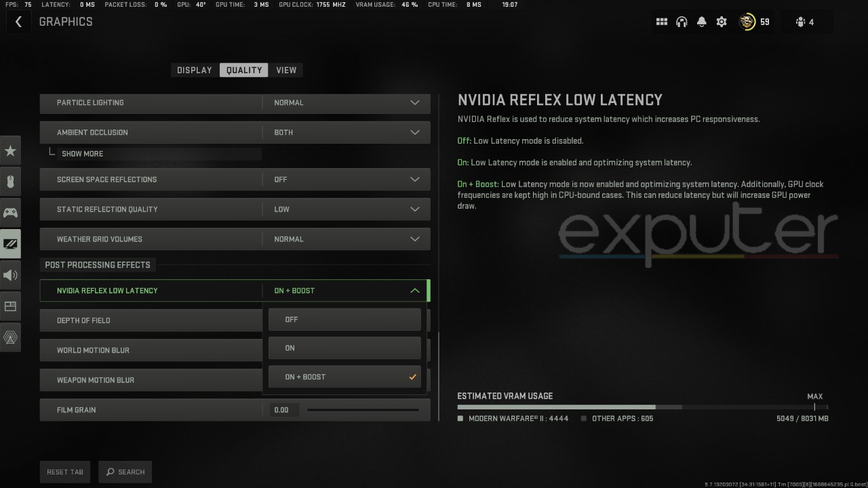The image size is (868, 488).
Task: Open the controller settings sidebar tab
Action: click(10, 213)
